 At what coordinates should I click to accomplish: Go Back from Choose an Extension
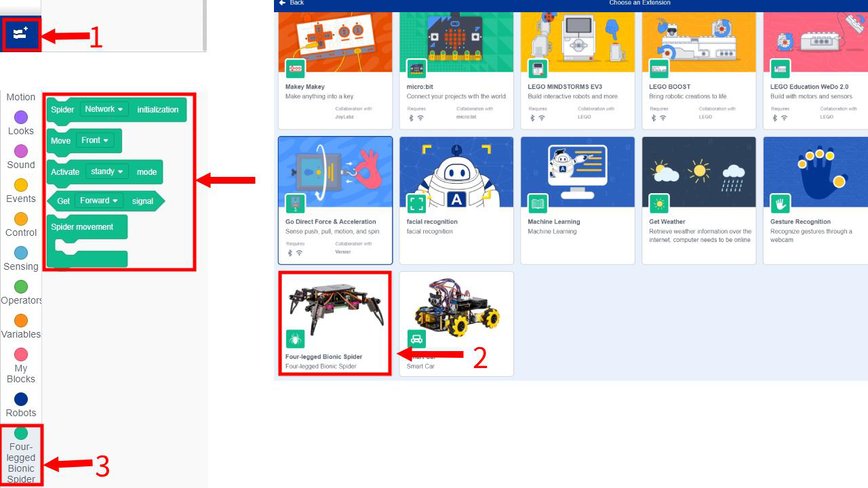click(292, 3)
